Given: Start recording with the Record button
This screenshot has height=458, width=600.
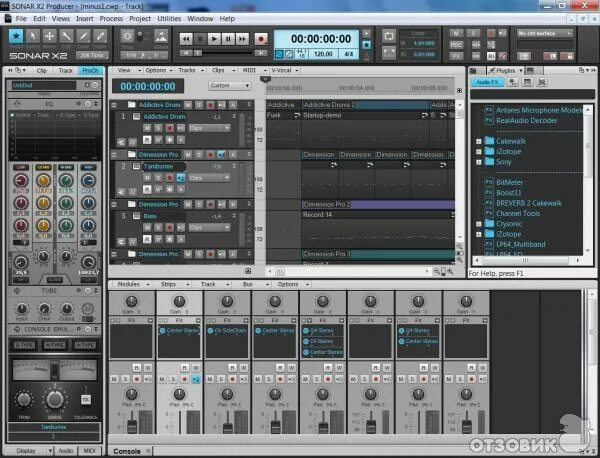Looking at the screenshot, I should click(x=261, y=39).
